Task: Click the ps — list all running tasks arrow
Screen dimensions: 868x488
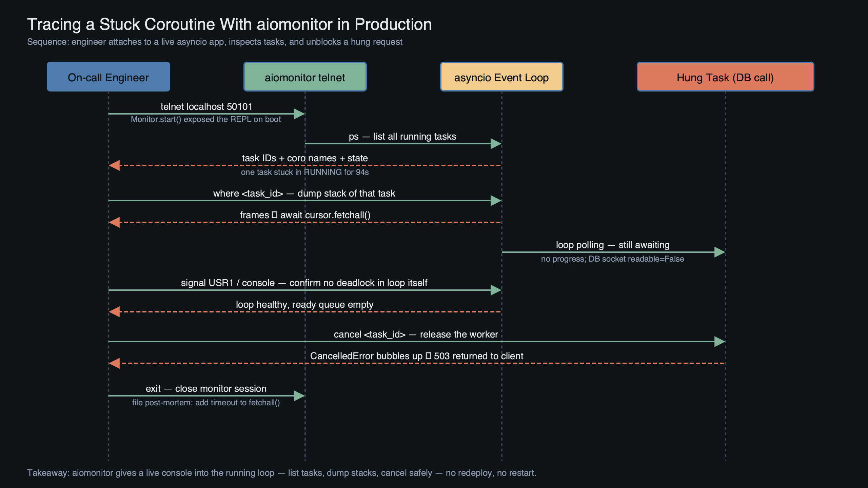Action: [403, 143]
